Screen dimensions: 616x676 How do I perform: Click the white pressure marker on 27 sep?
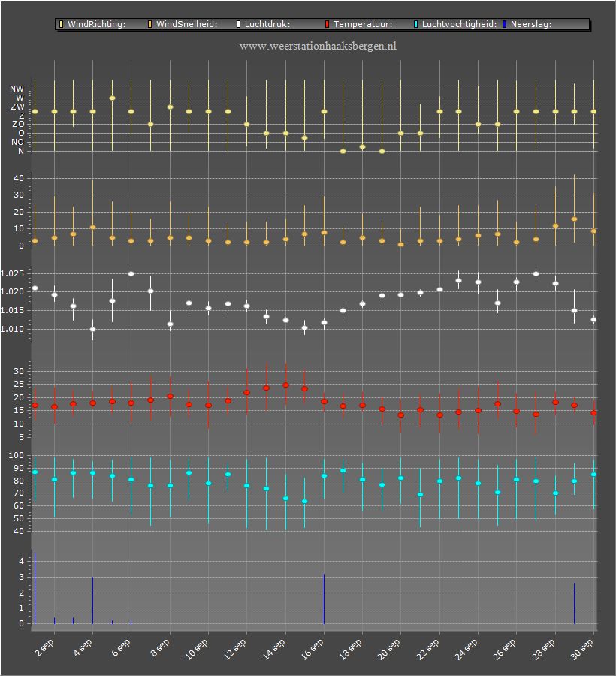[536, 273]
